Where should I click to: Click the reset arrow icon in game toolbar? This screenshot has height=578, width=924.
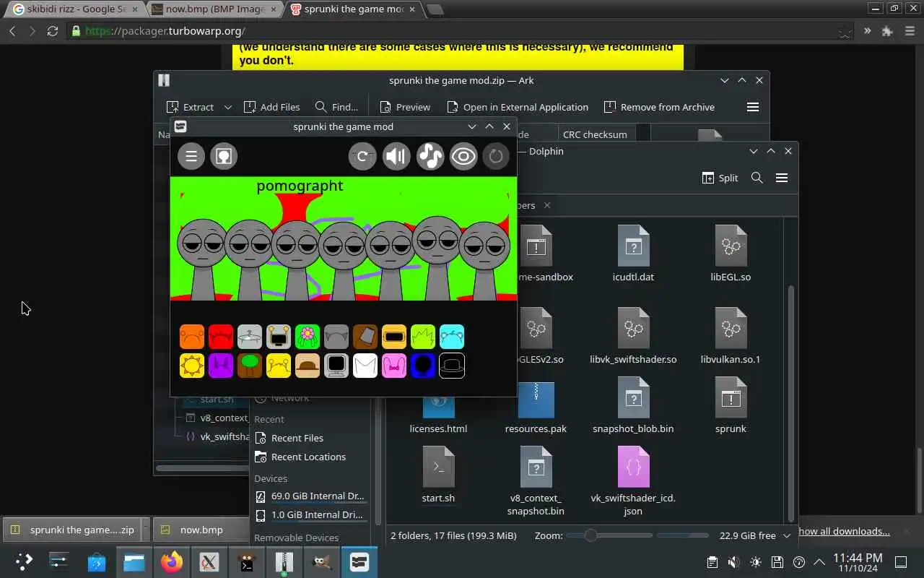click(362, 156)
